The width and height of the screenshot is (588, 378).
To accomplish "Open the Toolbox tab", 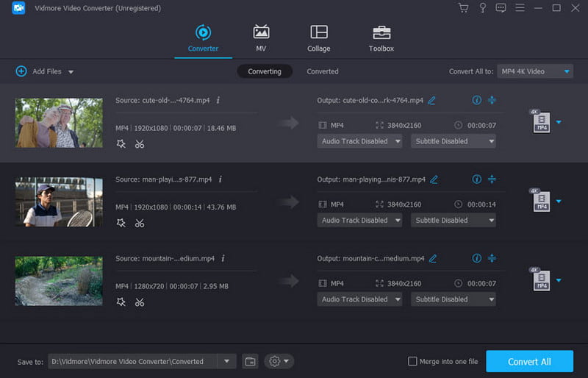I will pos(381,38).
